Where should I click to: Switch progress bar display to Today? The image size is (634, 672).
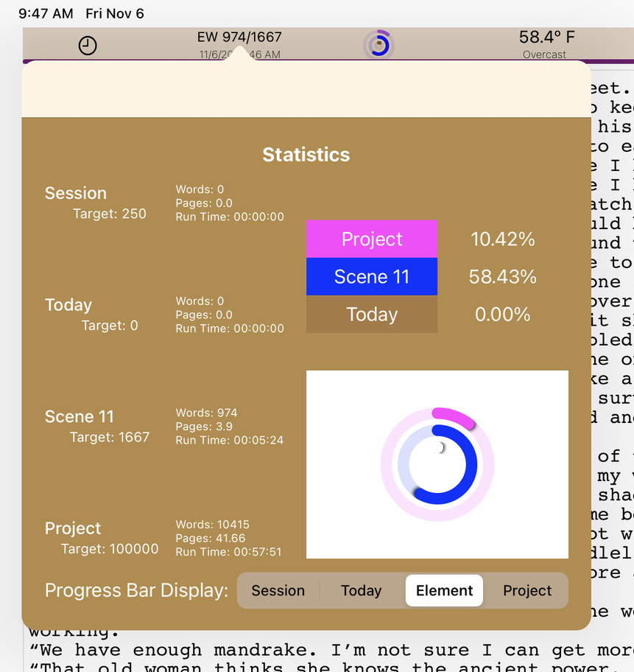(361, 591)
